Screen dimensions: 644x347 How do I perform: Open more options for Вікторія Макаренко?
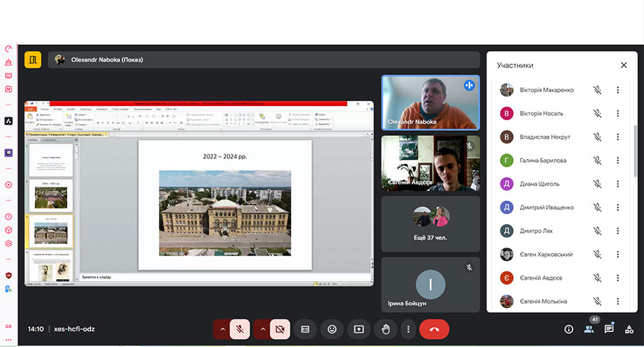pos(618,90)
